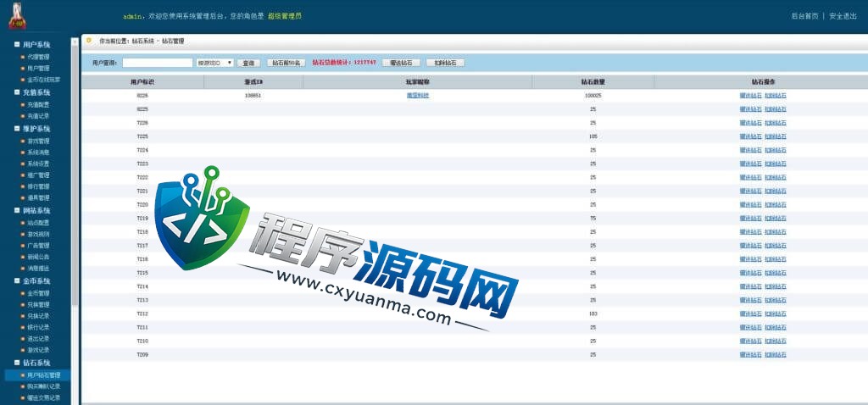
Task: Open 游戏规则 in the sidebar
Action: point(38,234)
